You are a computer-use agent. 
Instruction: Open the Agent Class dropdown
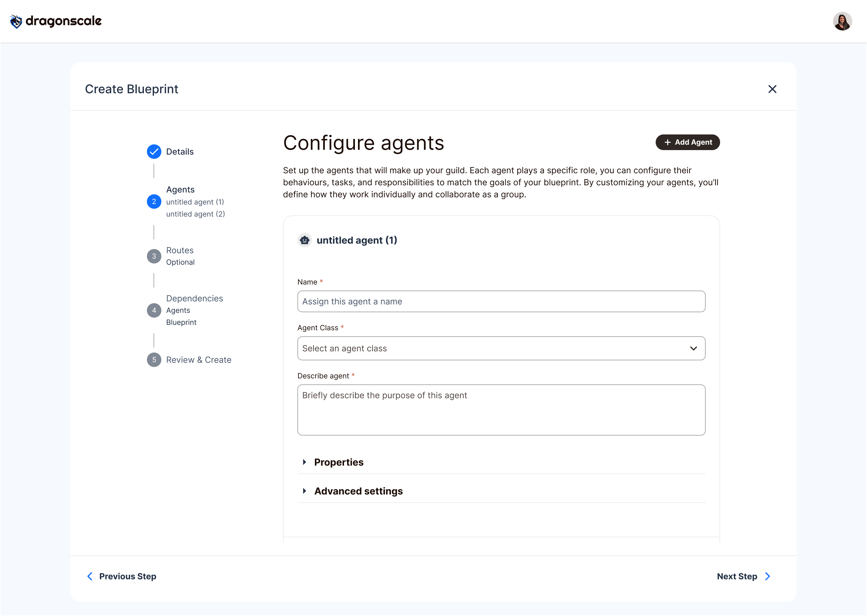tap(501, 348)
